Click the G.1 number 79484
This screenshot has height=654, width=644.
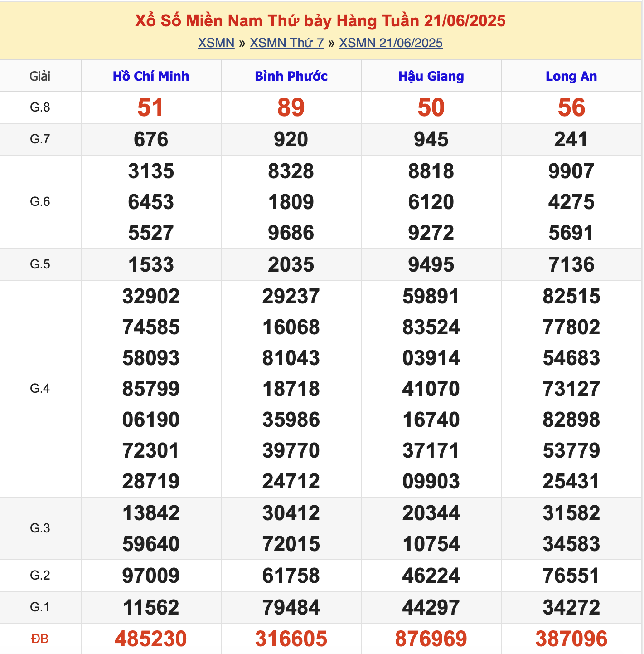click(291, 608)
